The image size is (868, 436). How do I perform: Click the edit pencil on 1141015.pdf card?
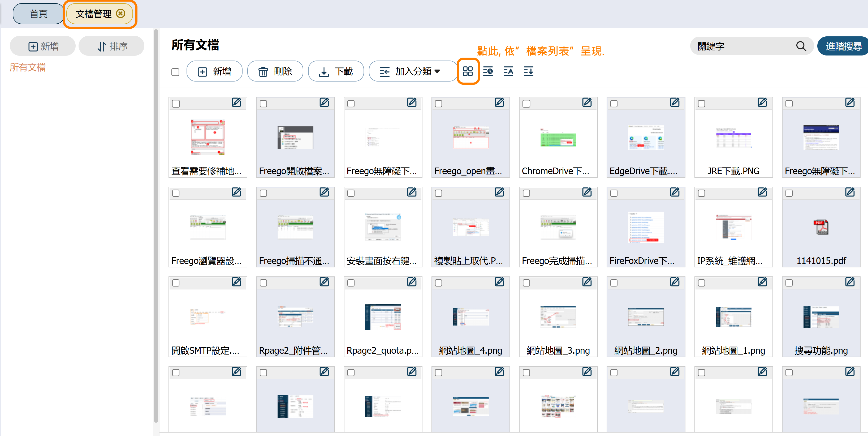click(x=850, y=192)
